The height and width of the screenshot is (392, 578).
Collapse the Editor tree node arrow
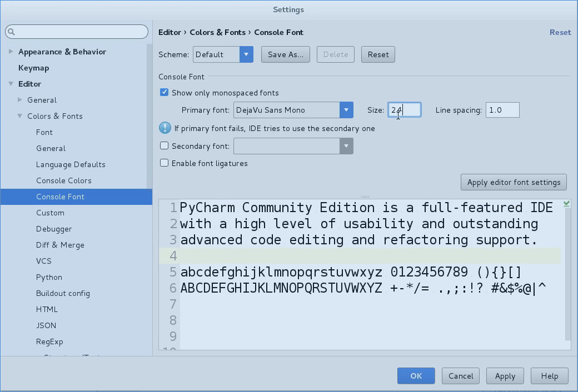[x=11, y=84]
